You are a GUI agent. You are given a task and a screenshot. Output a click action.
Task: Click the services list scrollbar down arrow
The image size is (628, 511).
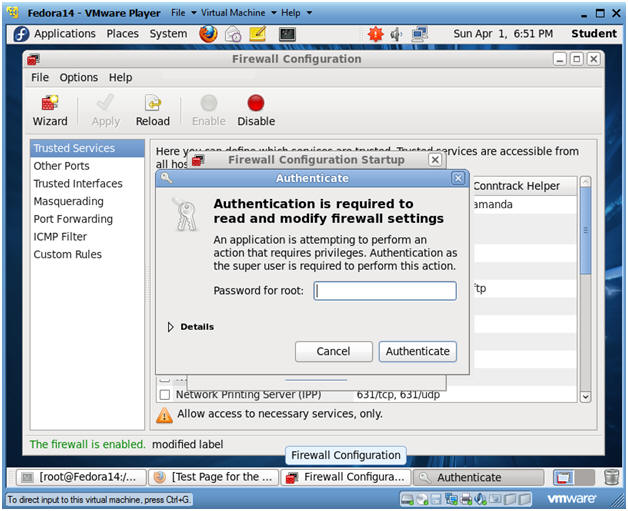585,397
